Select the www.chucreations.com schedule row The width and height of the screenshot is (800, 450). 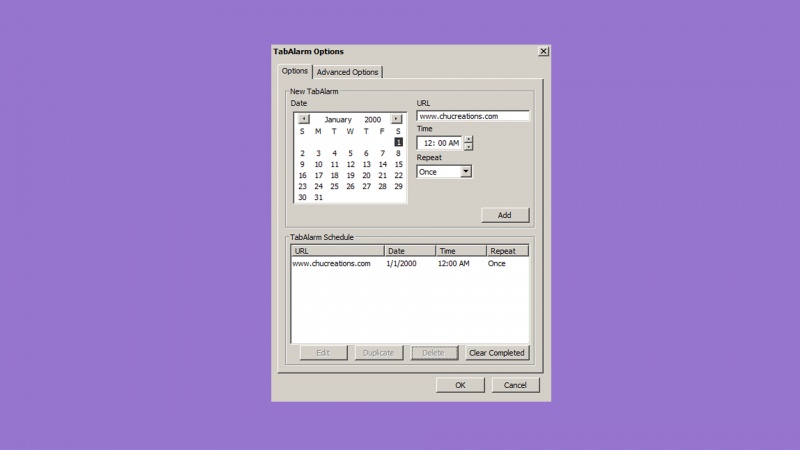410,263
